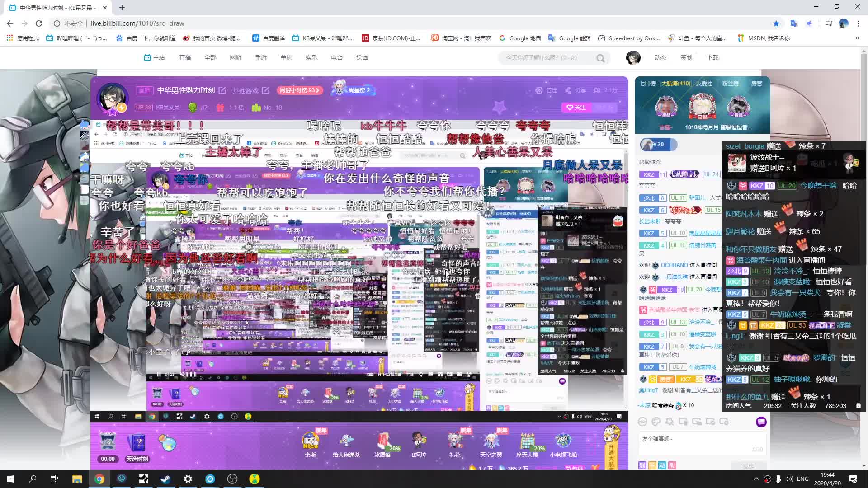The height and width of the screenshot is (488, 868).
Task: Open the Google 地图 bookmark
Action: click(x=520, y=38)
